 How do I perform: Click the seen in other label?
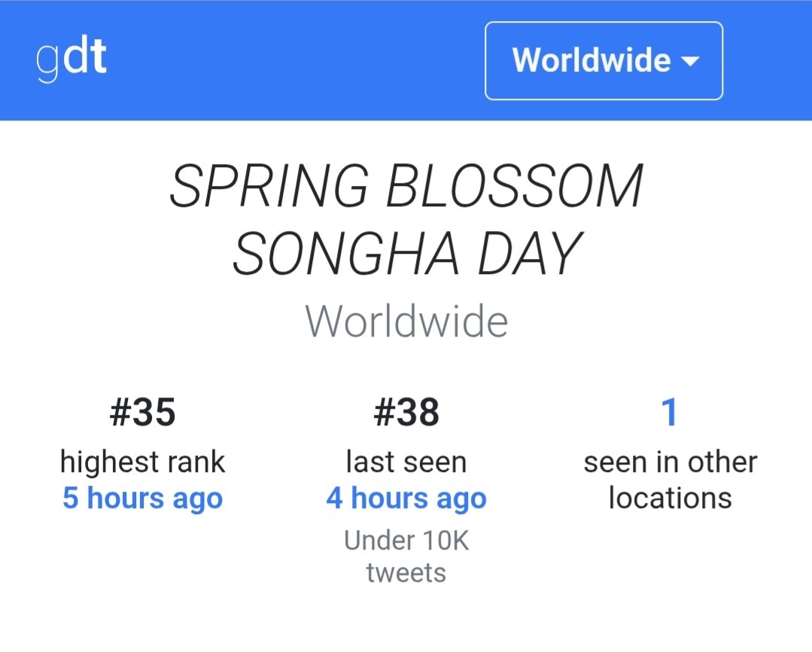click(x=670, y=462)
